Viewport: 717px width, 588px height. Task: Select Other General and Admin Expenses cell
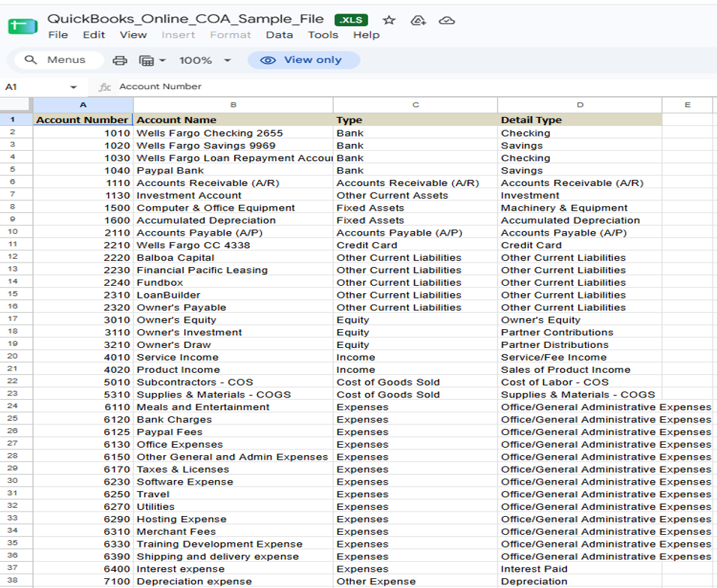coord(233,457)
